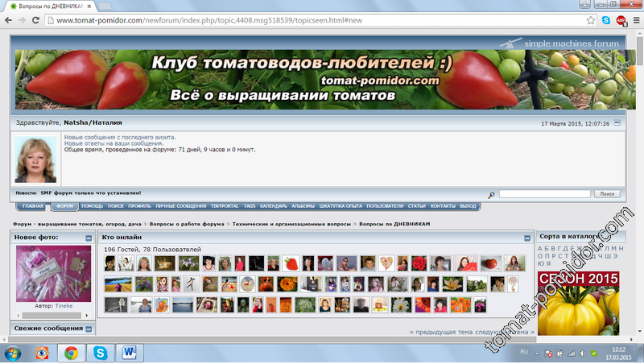
Task: Switch taskbar input language via RU indicator
Action: click(524, 353)
